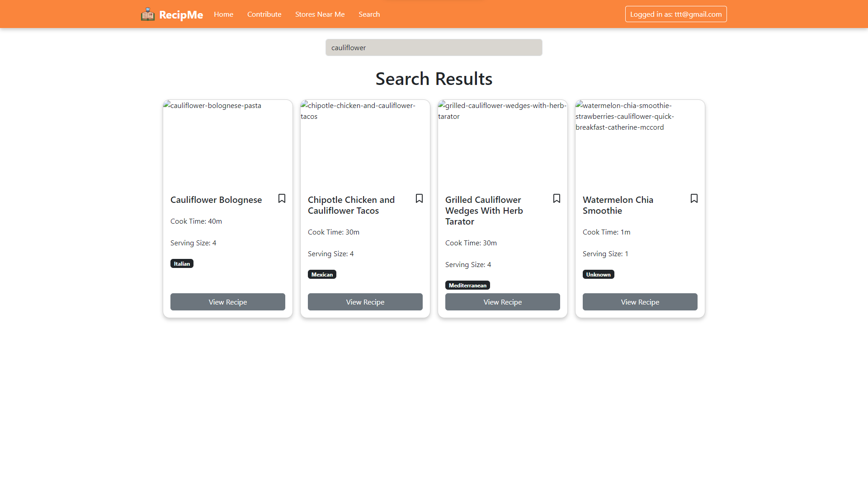The height and width of the screenshot is (488, 868).
Task: Click the Mediterranean cuisine badge
Action: (467, 285)
